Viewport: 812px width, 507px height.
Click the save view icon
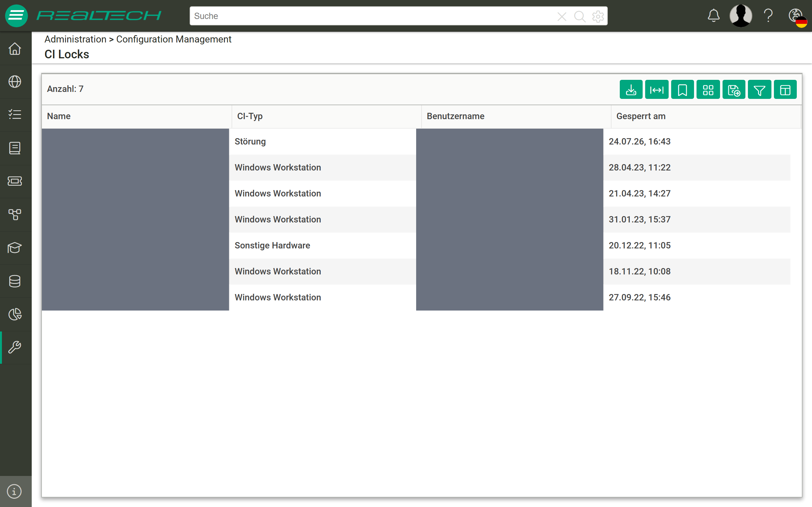[x=734, y=90]
